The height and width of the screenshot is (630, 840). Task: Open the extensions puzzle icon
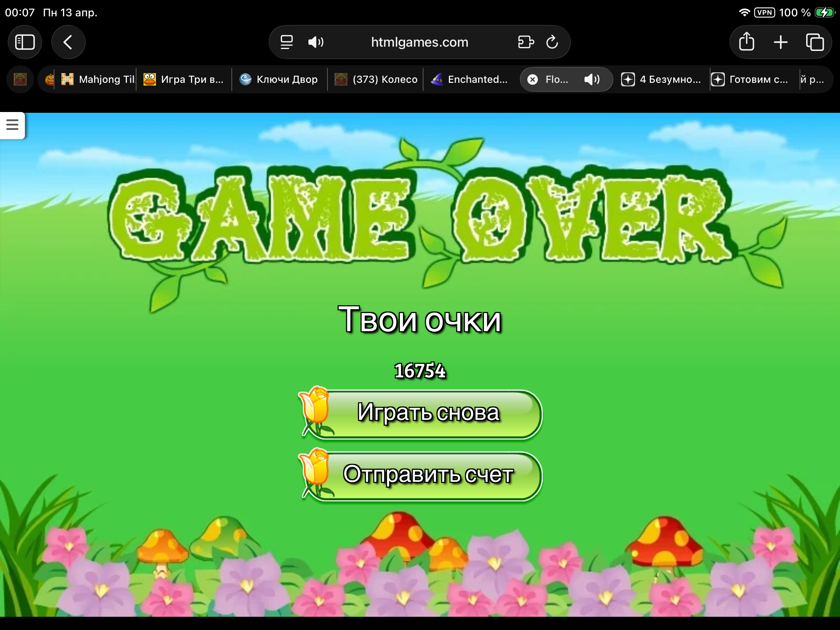(x=526, y=42)
